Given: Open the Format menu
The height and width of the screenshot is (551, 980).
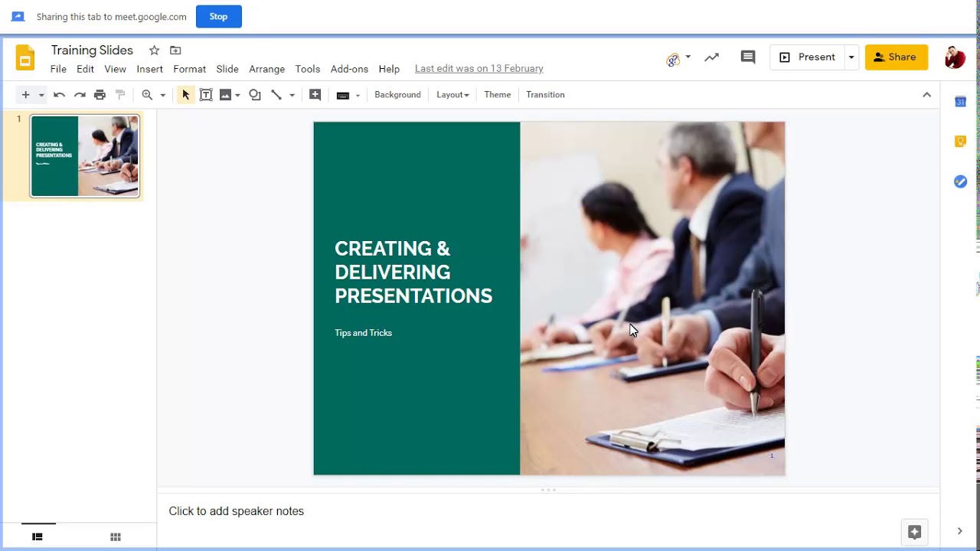Looking at the screenshot, I should 189,69.
